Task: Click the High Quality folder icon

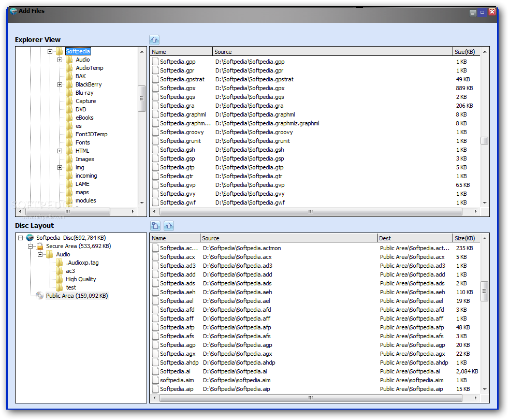Action: pos(60,279)
